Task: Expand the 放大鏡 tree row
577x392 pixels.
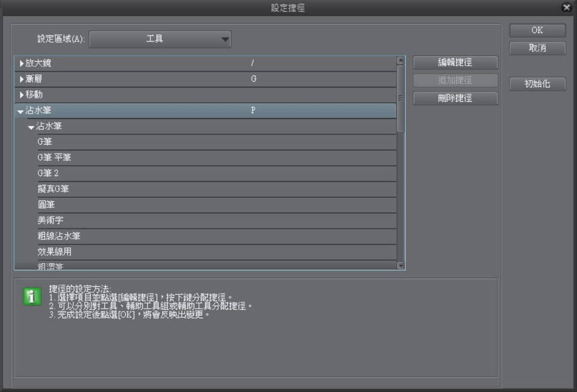Action: click(x=22, y=63)
